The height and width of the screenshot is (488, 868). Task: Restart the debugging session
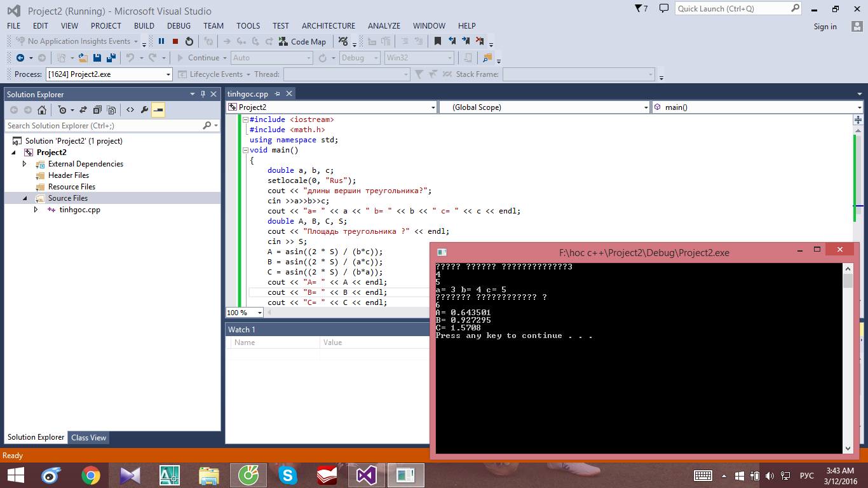tap(189, 41)
